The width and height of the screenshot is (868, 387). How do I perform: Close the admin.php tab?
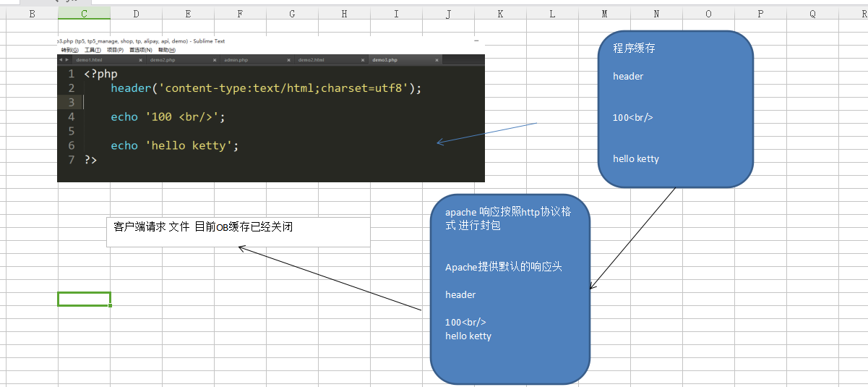pos(288,60)
